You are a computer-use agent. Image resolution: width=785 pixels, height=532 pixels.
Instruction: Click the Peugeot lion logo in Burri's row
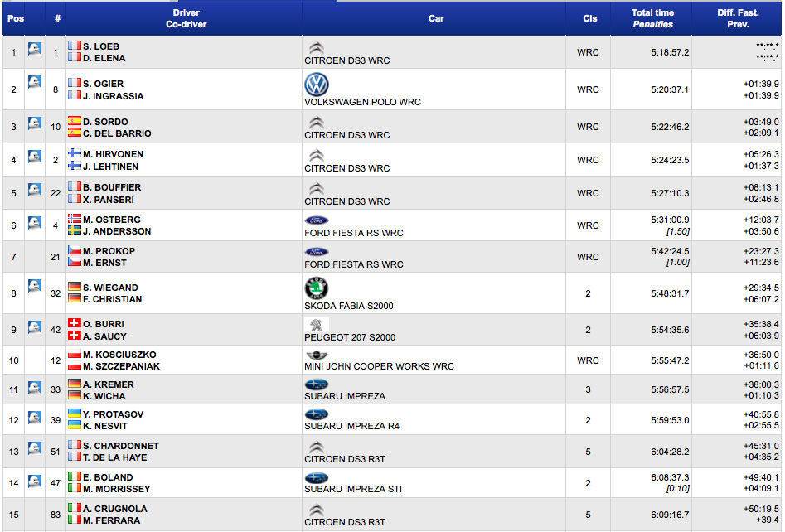pyautogui.click(x=317, y=326)
